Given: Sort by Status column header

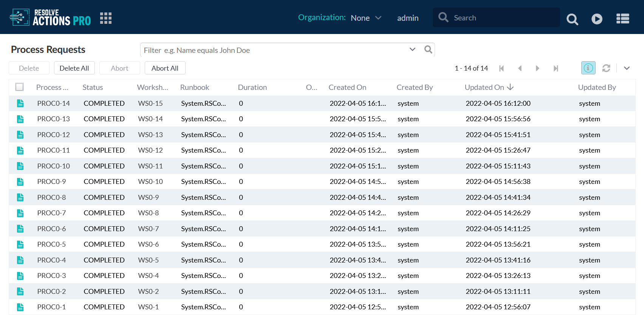Looking at the screenshot, I should (x=93, y=87).
